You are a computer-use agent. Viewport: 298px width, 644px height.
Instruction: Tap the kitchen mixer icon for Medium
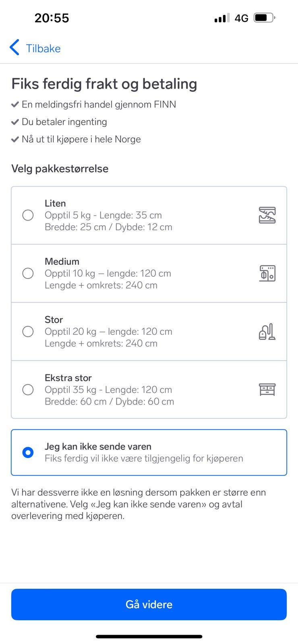point(267,273)
